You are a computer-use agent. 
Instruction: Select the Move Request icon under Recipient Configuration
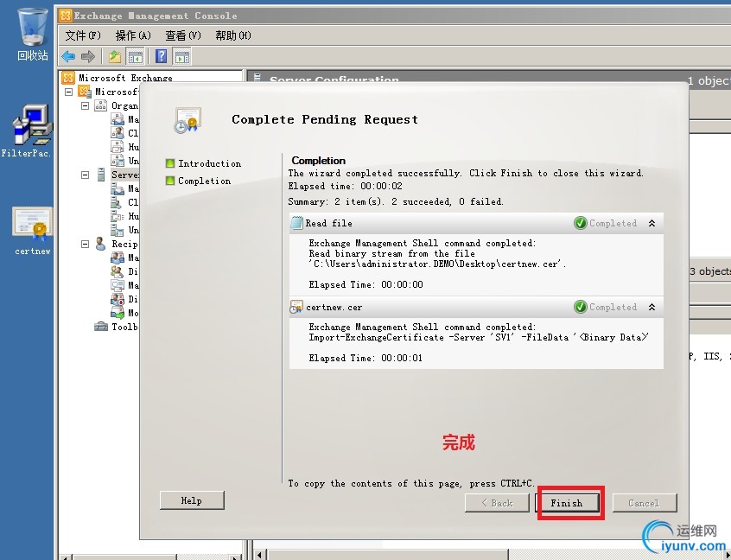[x=117, y=312]
